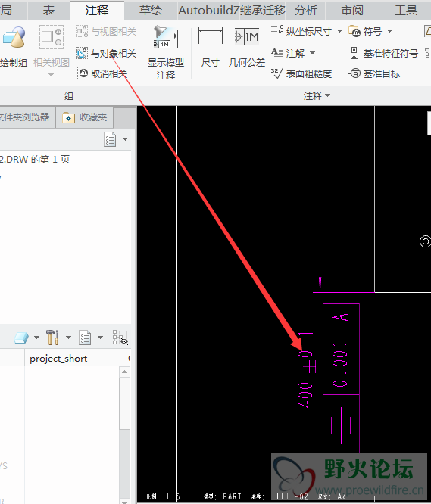This screenshot has height=504, width=431.
Task: Expand the 注解 note dropdown
Action: point(312,53)
